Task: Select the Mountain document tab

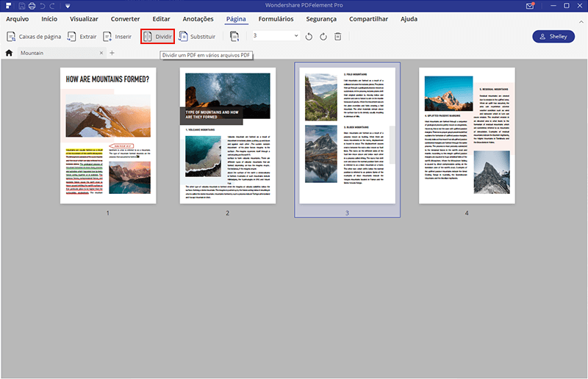Action: point(60,53)
